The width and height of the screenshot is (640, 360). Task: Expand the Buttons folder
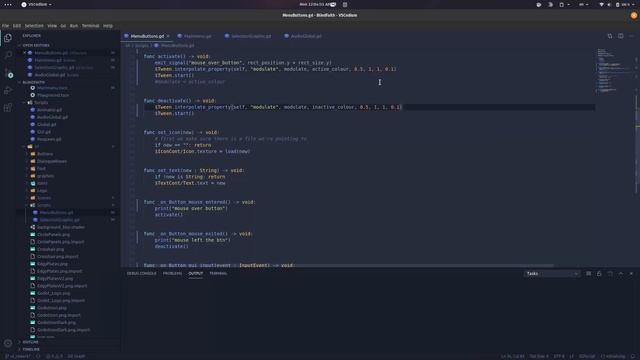click(x=45, y=154)
